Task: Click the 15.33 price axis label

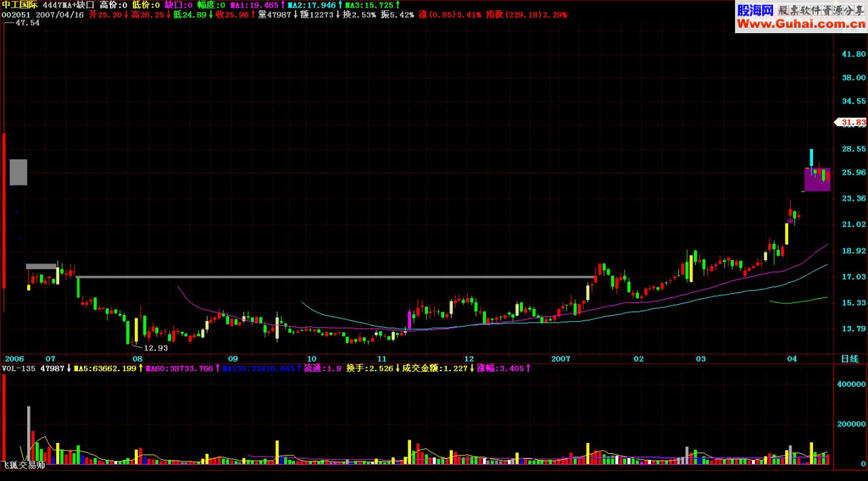Action: coord(853,303)
